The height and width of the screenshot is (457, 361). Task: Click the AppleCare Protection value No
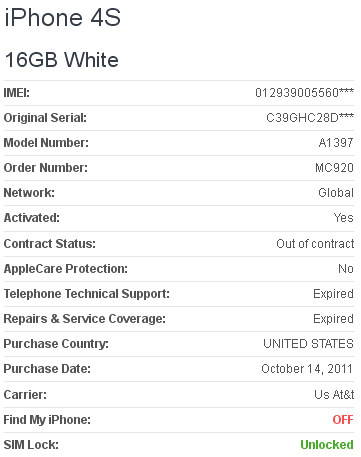(346, 269)
